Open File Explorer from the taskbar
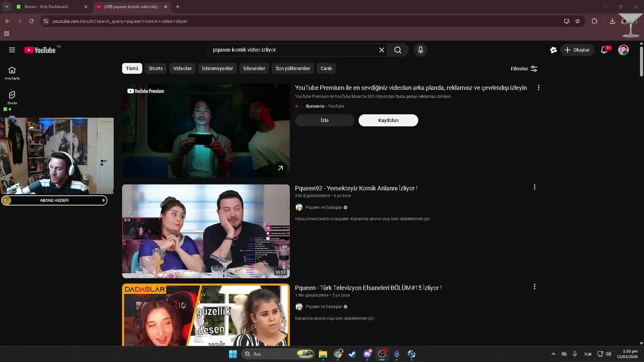This screenshot has height=362, width=644. 323,354
